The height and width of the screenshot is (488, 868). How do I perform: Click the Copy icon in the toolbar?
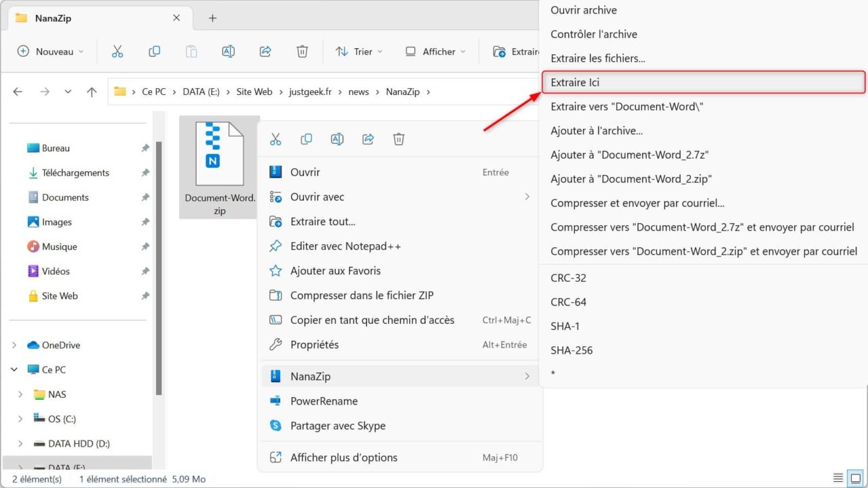click(x=155, y=52)
